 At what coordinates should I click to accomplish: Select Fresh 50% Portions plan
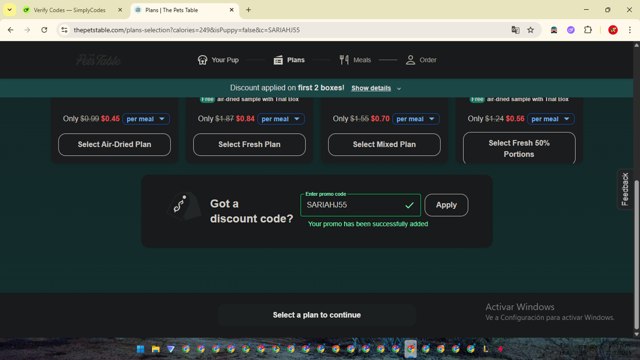[x=519, y=148]
